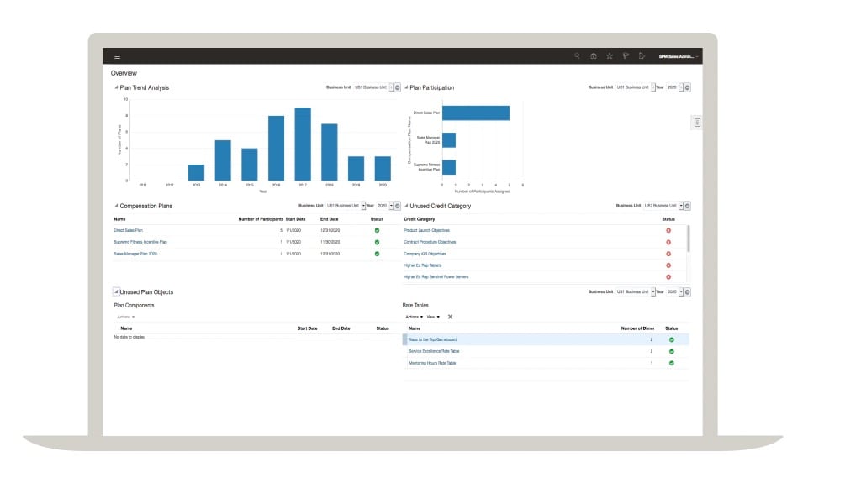The width and height of the screenshot is (861, 504).
Task: Open the Direct Sales Plan link
Action: pos(129,230)
